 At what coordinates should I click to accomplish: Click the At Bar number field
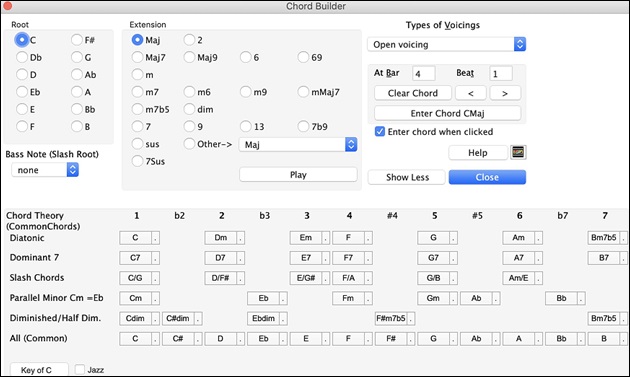(423, 74)
